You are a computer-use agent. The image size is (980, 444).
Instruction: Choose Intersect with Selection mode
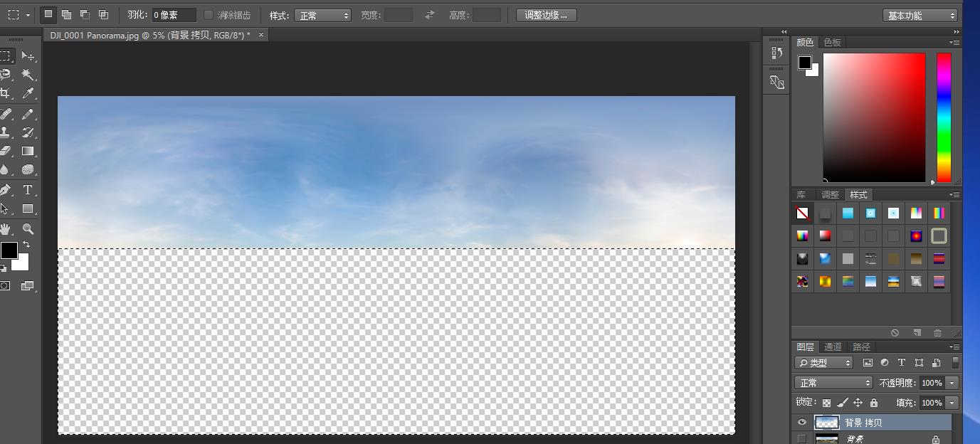(x=104, y=14)
